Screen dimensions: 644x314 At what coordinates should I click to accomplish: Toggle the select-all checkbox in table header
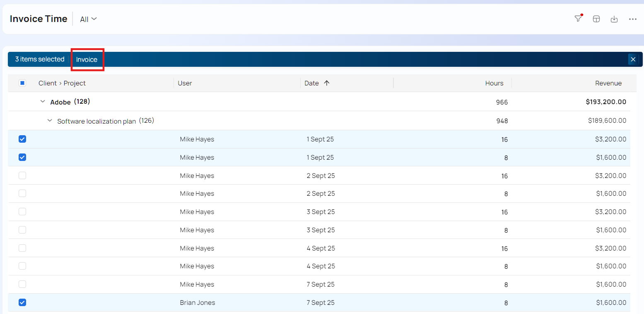pos(22,83)
